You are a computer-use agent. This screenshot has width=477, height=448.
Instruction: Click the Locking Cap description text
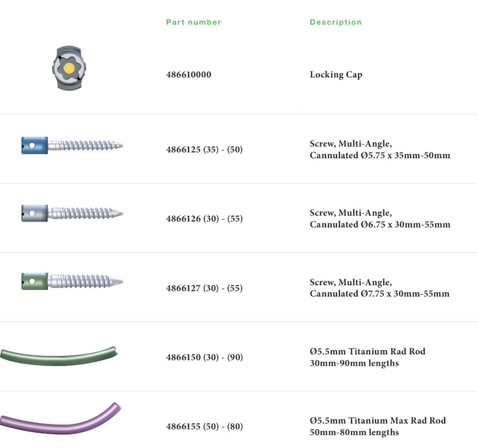pos(336,75)
